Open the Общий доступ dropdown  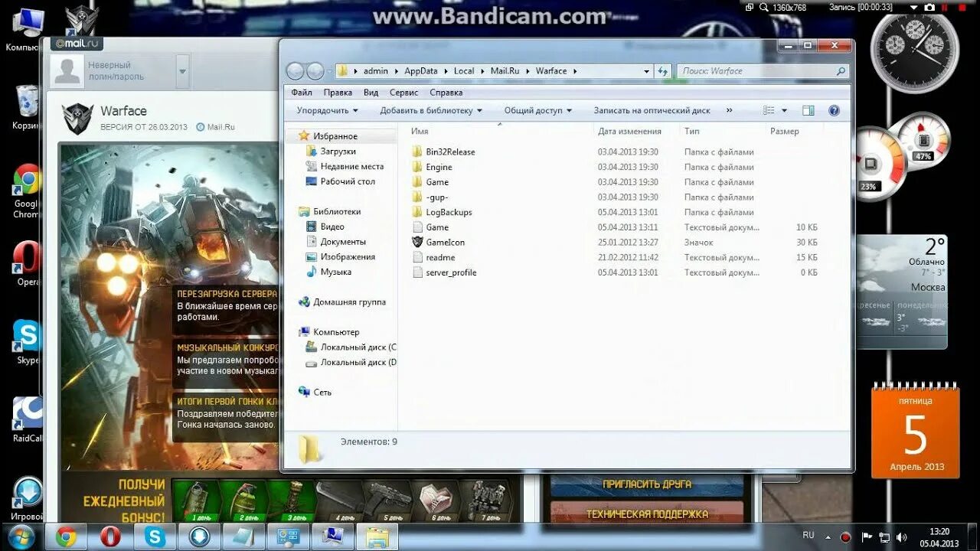537,111
